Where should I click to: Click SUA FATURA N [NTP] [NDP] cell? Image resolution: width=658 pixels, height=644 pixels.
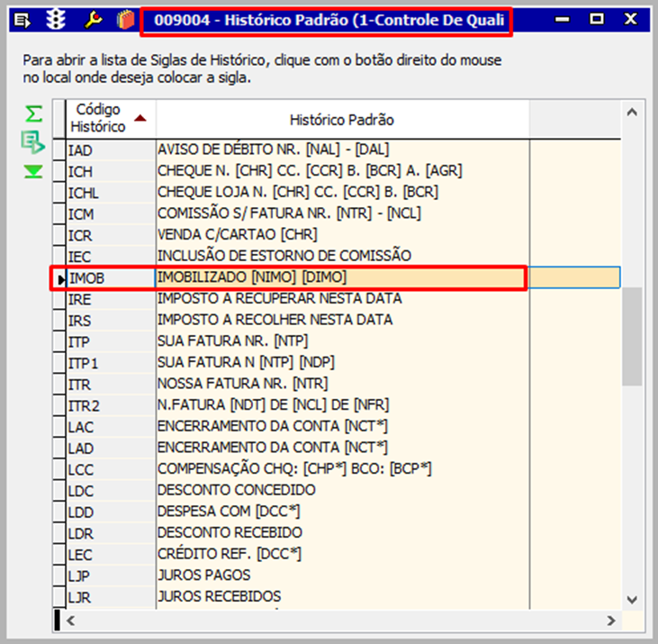pyautogui.click(x=342, y=363)
